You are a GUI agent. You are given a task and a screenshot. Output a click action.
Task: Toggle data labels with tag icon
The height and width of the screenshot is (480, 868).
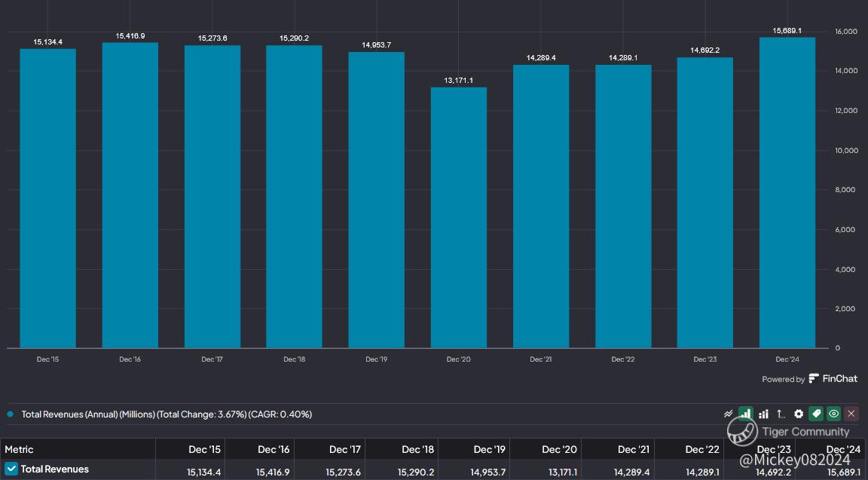[816, 414]
